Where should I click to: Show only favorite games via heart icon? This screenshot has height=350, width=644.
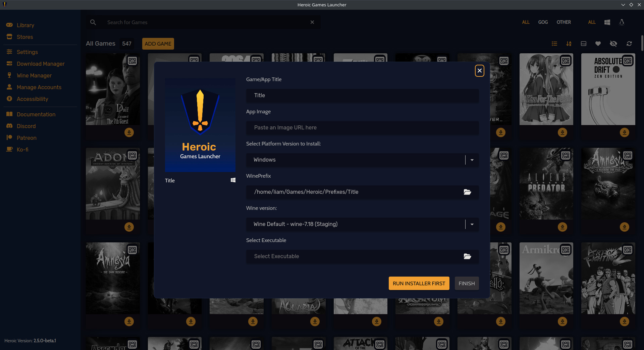[x=598, y=44]
